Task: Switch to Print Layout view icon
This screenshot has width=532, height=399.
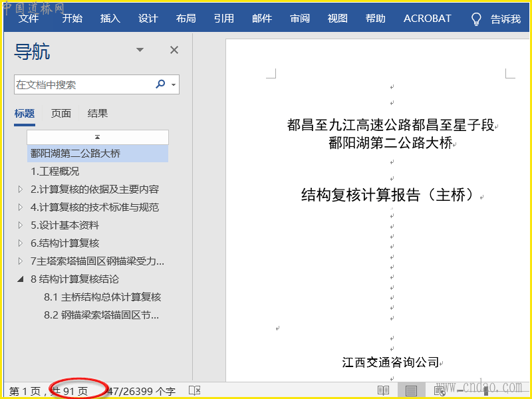Action: pos(411,390)
